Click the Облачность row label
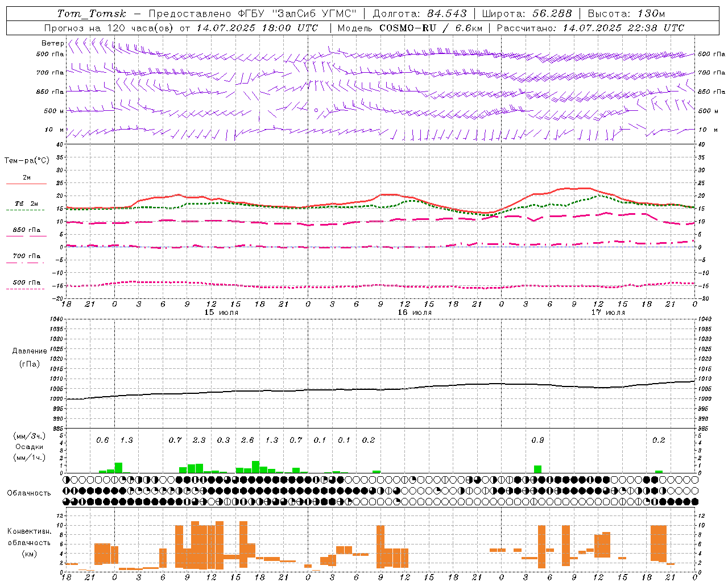Viewport: 728px width, 582px height. [x=29, y=493]
